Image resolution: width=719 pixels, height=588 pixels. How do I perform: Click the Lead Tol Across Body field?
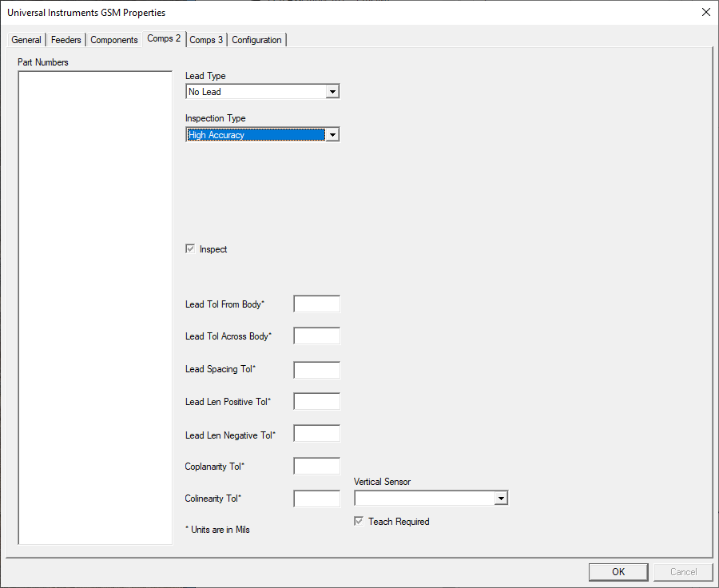(x=316, y=336)
